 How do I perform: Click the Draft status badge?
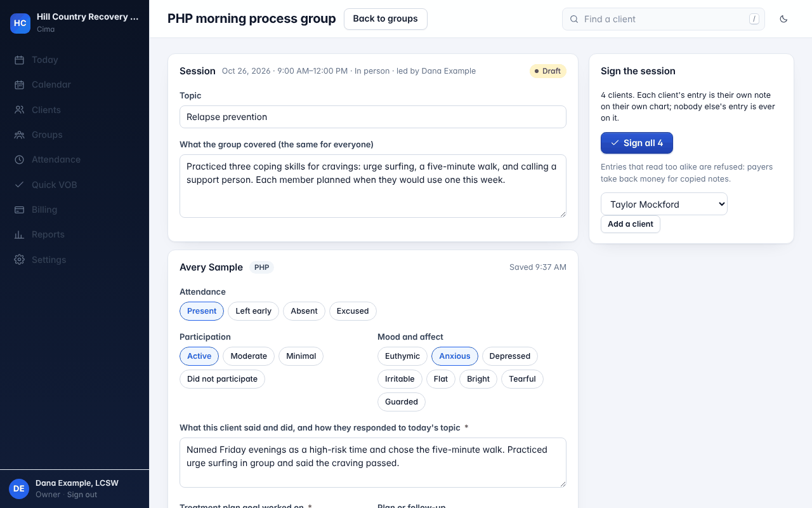click(548, 71)
